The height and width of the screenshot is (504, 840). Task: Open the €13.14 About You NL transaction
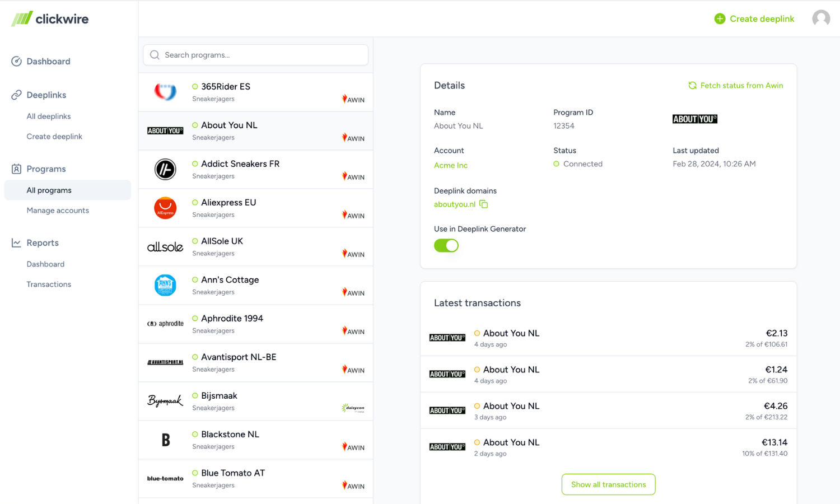(609, 447)
